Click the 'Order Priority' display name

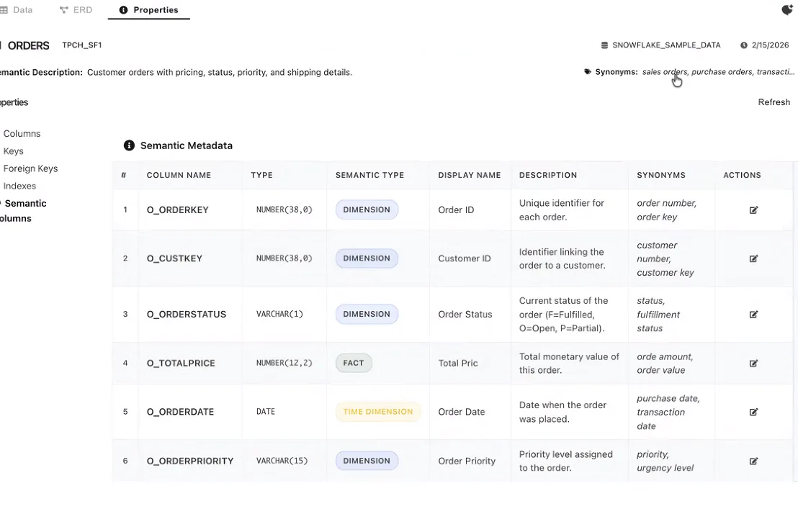coord(467,461)
